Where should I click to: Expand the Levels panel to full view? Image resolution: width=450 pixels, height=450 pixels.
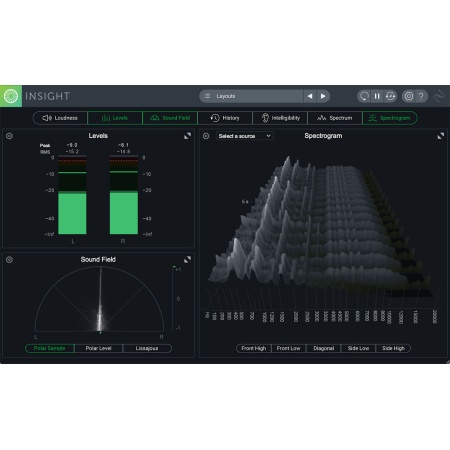[x=187, y=136]
